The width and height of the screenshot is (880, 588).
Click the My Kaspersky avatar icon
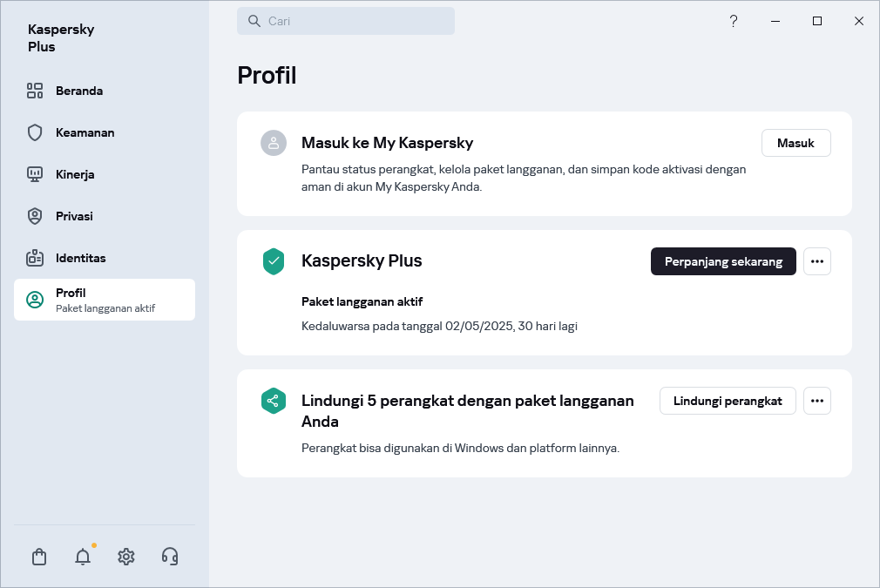tap(273, 143)
